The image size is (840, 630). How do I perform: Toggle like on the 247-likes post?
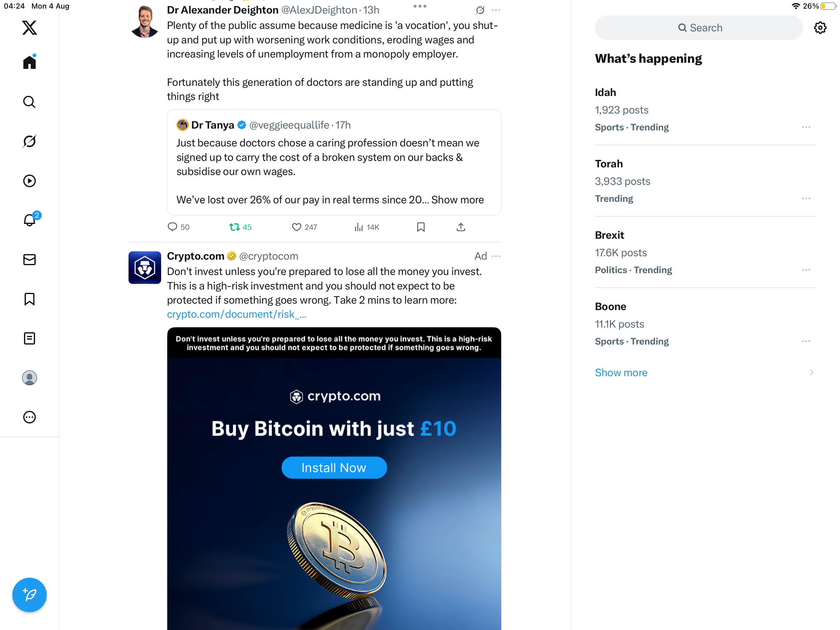click(297, 227)
